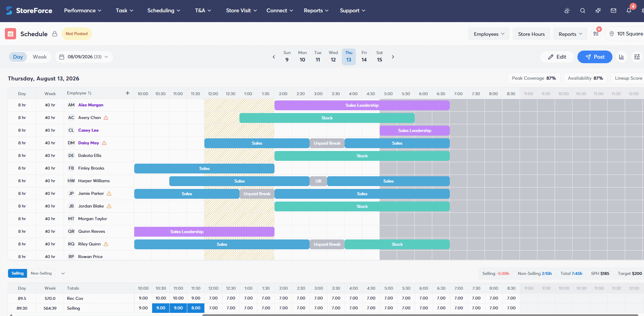Click the Lineup Score chip

(628, 78)
